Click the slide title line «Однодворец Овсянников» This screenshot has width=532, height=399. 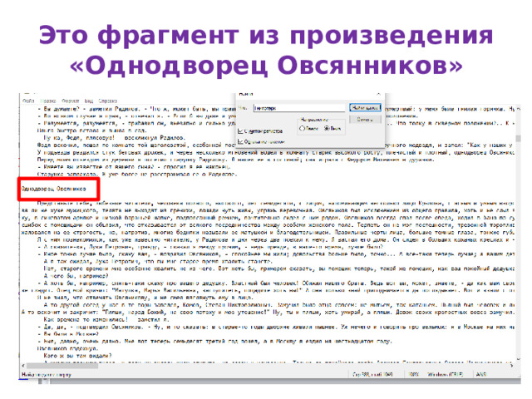click(x=266, y=66)
